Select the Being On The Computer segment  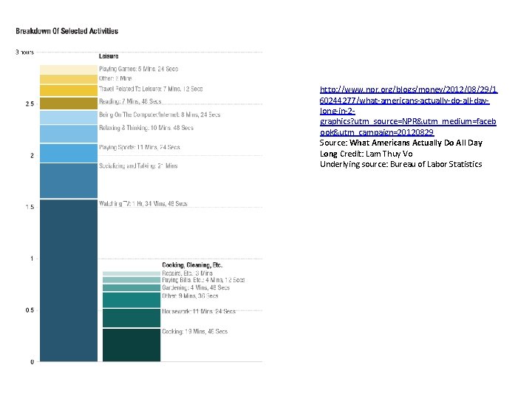(69, 117)
